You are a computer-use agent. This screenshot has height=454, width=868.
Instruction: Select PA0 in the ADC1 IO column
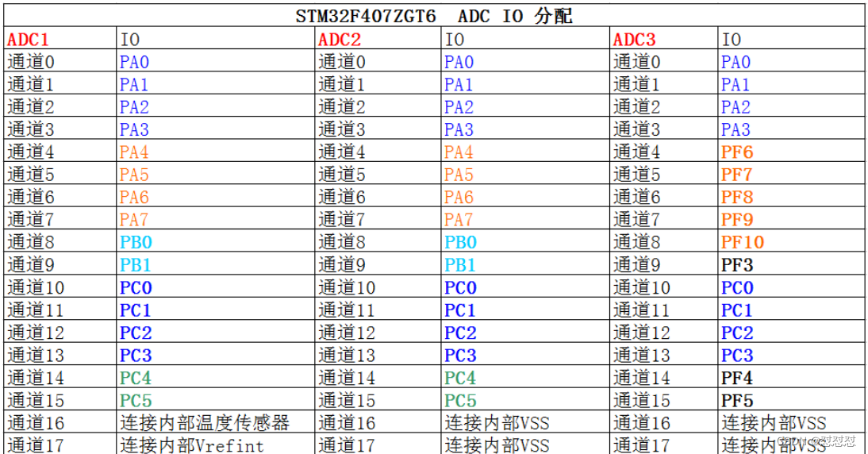(135, 62)
